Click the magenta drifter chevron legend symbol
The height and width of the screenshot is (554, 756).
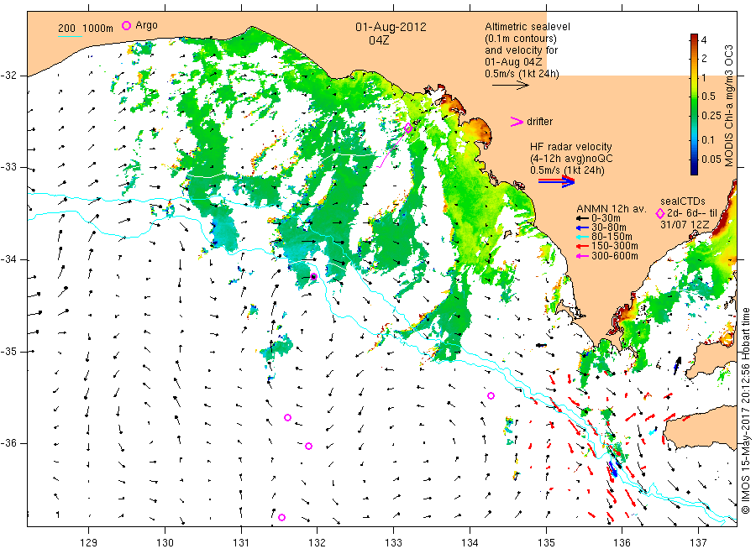517,122
